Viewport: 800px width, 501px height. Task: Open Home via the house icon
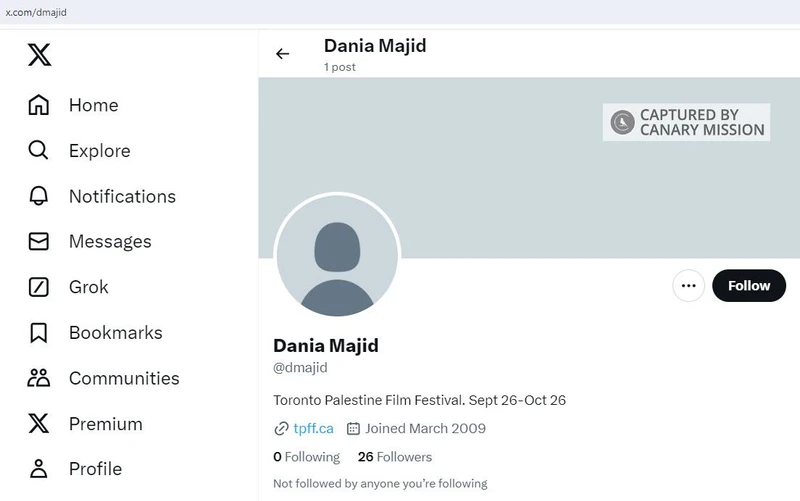point(39,105)
